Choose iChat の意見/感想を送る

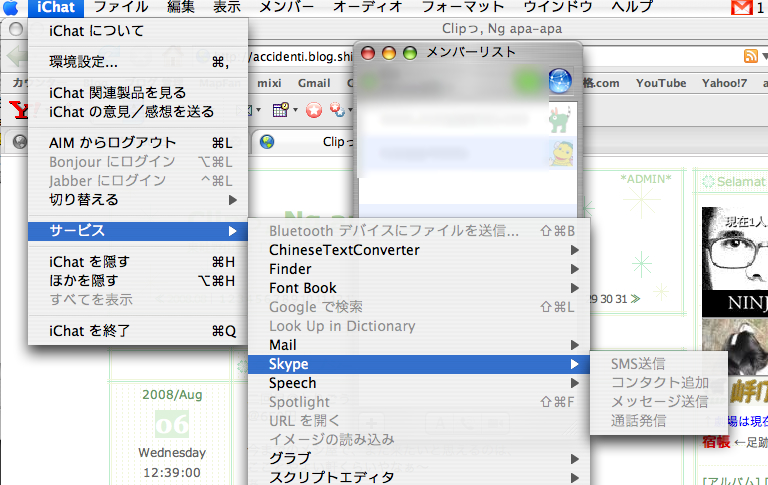click(x=138, y=112)
